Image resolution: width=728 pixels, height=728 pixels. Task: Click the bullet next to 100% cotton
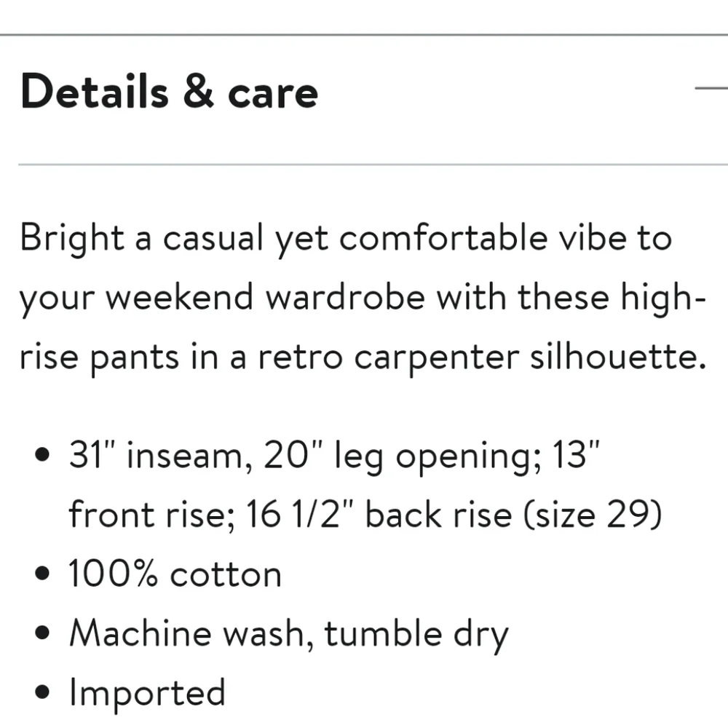click(42, 573)
